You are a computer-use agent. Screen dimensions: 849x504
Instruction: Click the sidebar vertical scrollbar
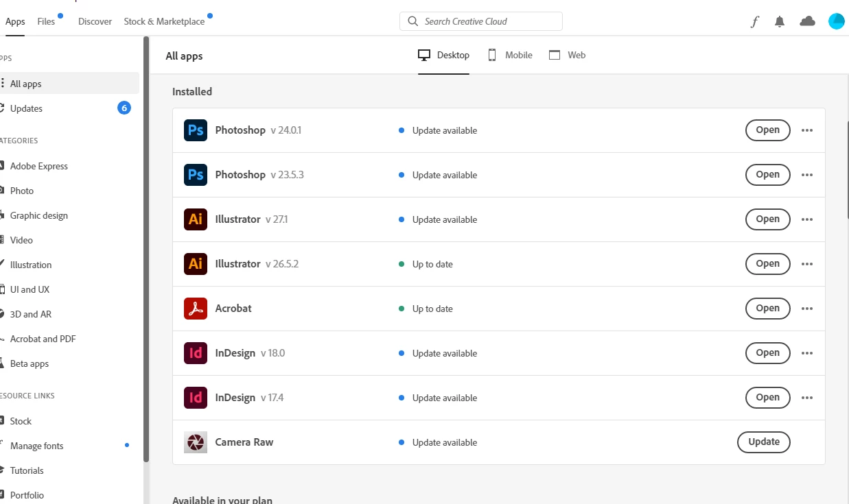(146, 250)
